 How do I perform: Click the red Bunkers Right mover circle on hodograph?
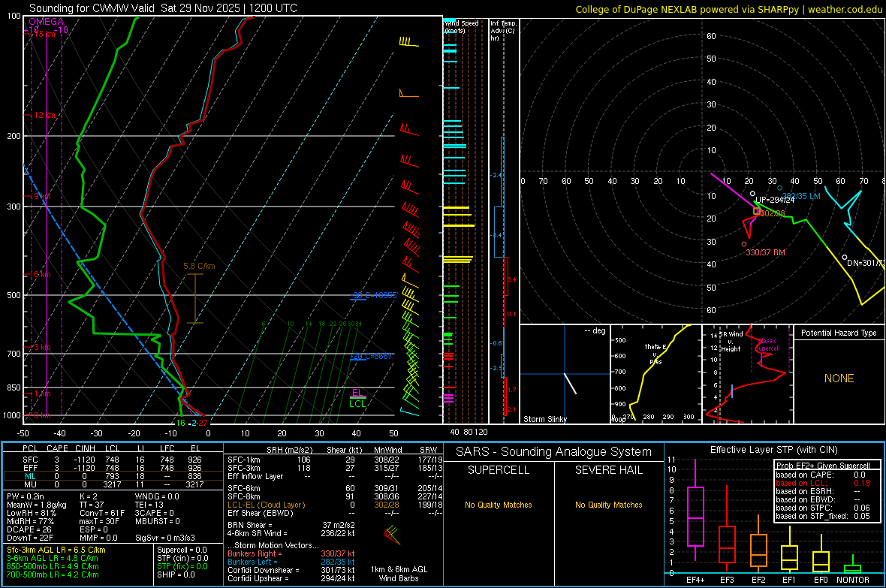pos(743,244)
